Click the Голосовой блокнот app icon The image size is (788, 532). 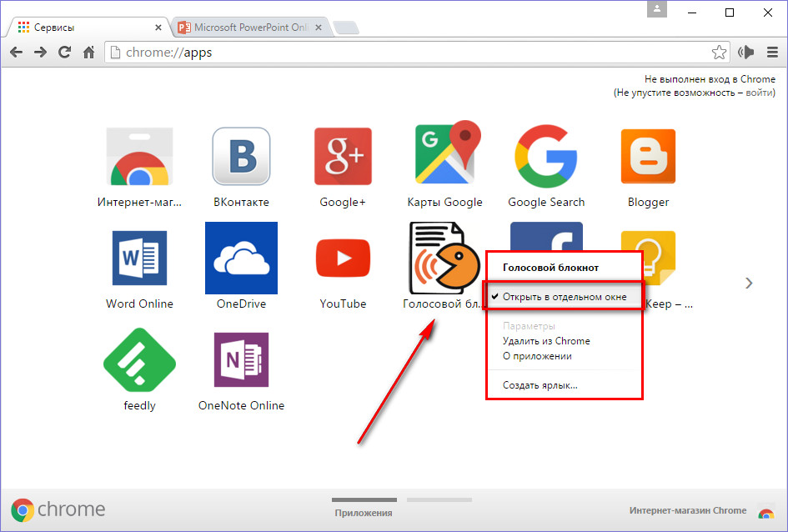(x=444, y=258)
